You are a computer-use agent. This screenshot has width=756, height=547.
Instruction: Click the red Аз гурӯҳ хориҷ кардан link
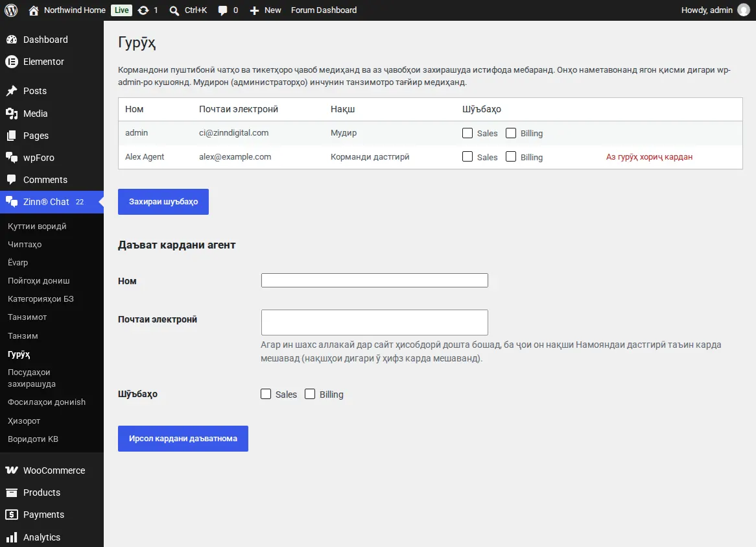(x=649, y=157)
